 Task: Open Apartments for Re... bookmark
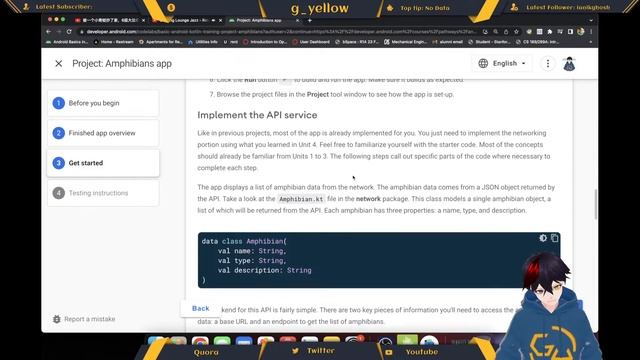[x=161, y=42]
